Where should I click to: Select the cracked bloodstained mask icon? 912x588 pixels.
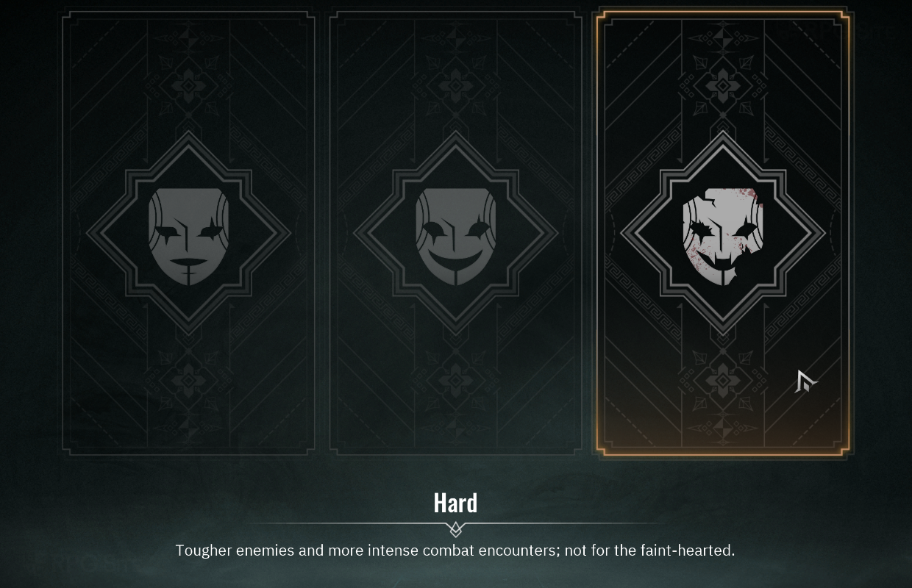(723, 237)
